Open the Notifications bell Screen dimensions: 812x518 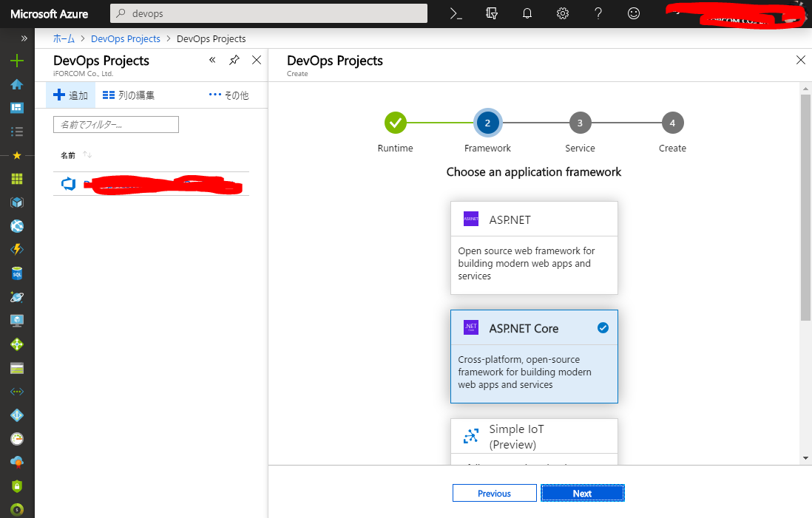coord(527,14)
